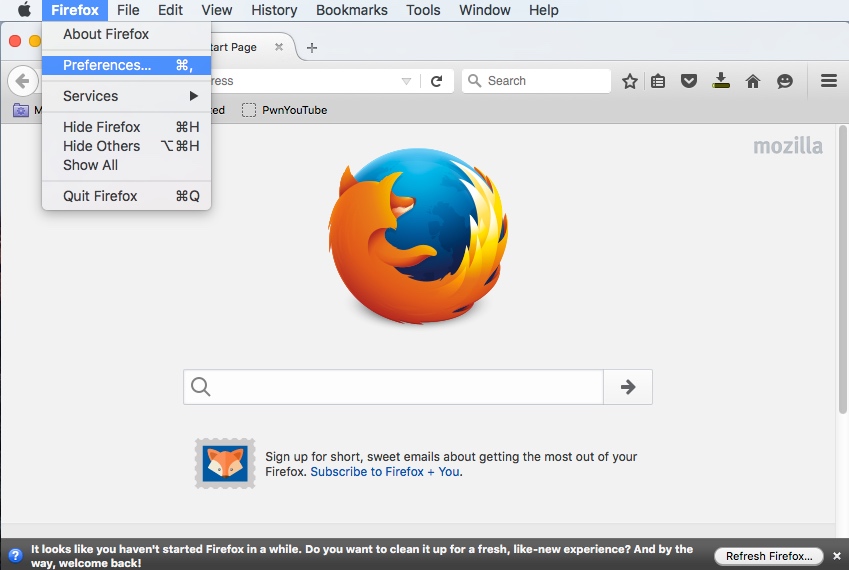The width and height of the screenshot is (849, 570).
Task: Open the Help menu
Action: point(544,10)
